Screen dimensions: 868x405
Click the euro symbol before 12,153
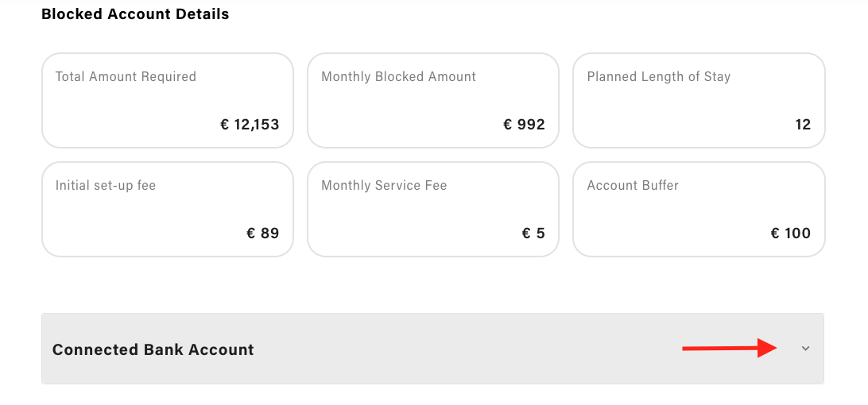coord(225,125)
